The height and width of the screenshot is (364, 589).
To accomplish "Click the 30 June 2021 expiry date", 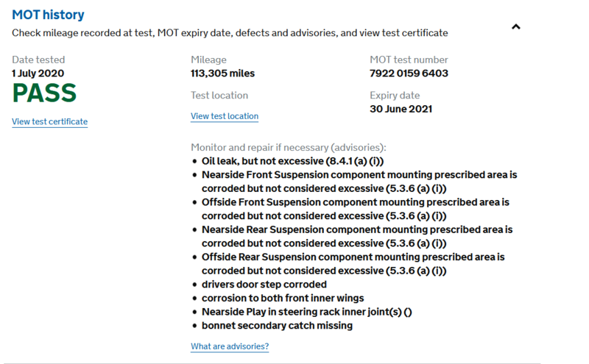I will coord(401,109).
